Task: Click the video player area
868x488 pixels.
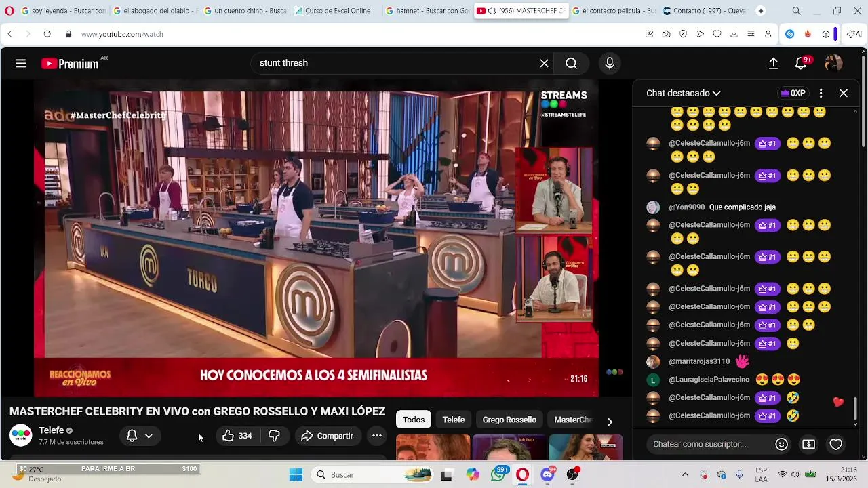Action: pyautogui.click(x=316, y=238)
